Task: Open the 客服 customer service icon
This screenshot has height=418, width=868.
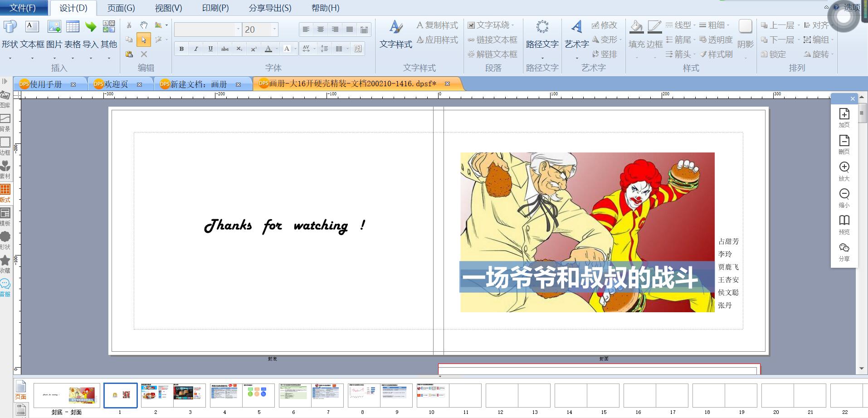Action: 5,287
